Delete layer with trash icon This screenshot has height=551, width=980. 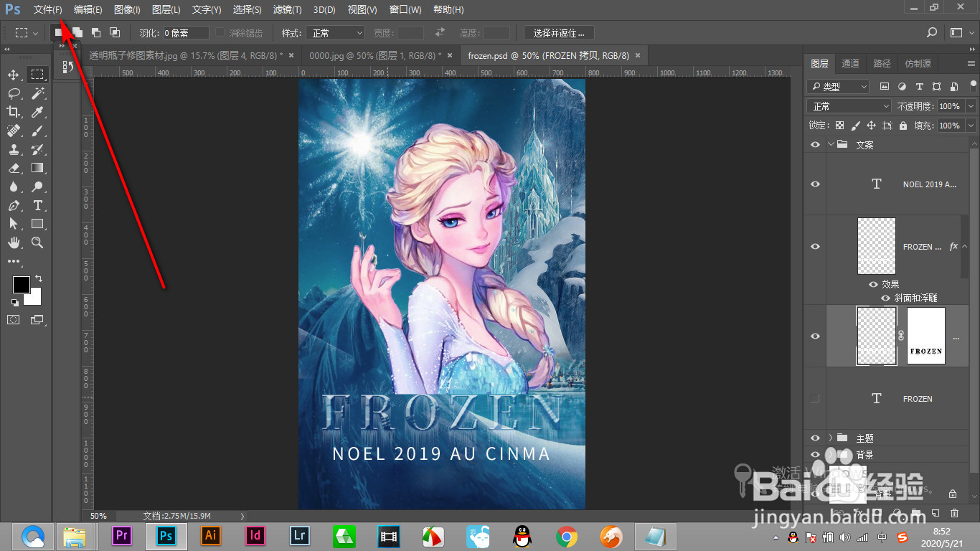pyautogui.click(x=954, y=514)
